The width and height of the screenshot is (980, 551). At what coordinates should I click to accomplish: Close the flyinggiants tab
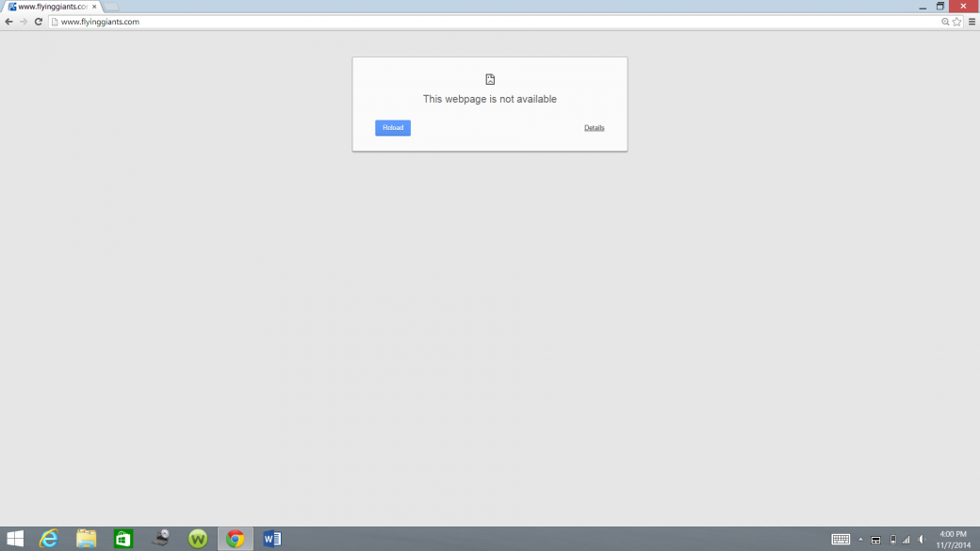[94, 7]
